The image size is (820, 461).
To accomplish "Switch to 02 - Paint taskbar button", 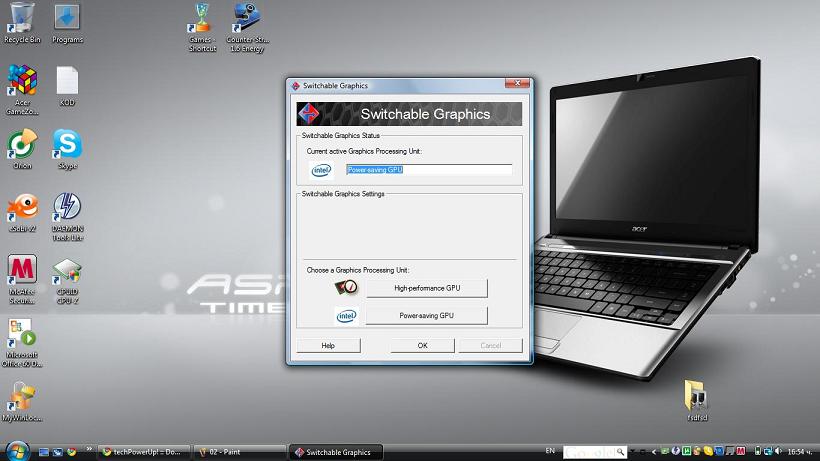I will click(240, 452).
